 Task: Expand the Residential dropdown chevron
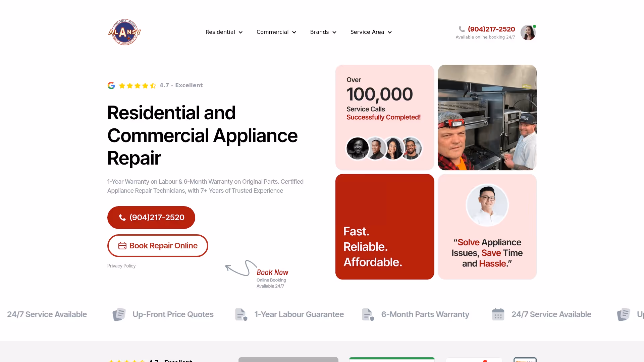click(x=240, y=32)
